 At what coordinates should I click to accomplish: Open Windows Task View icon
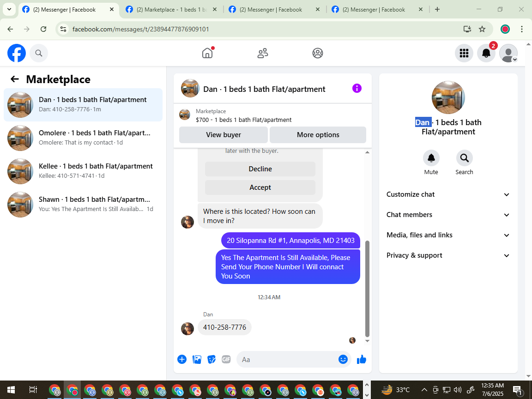pos(33,390)
